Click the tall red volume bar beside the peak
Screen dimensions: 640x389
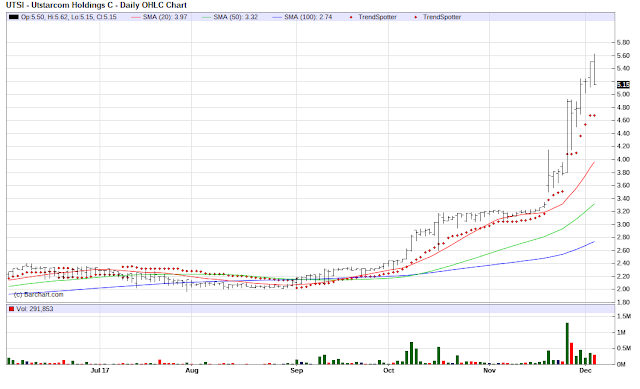[x=572, y=353]
